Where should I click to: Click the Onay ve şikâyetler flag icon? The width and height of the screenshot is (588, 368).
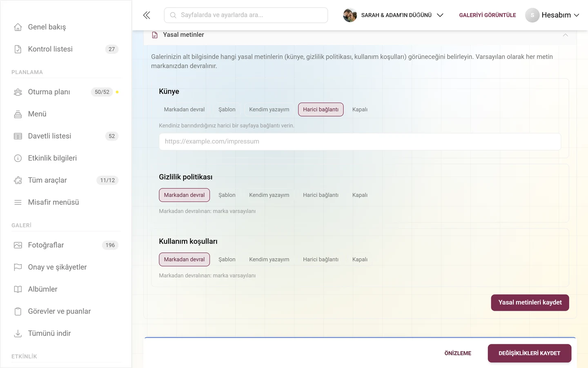coord(18,267)
